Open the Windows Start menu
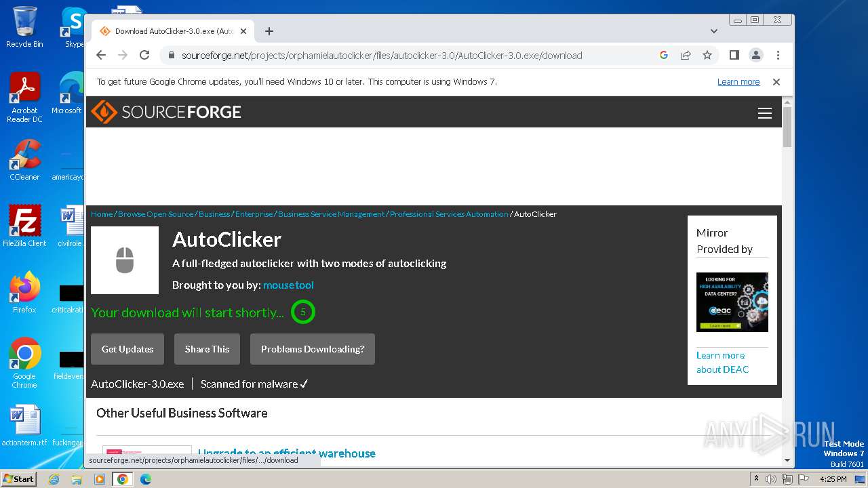 [19, 479]
